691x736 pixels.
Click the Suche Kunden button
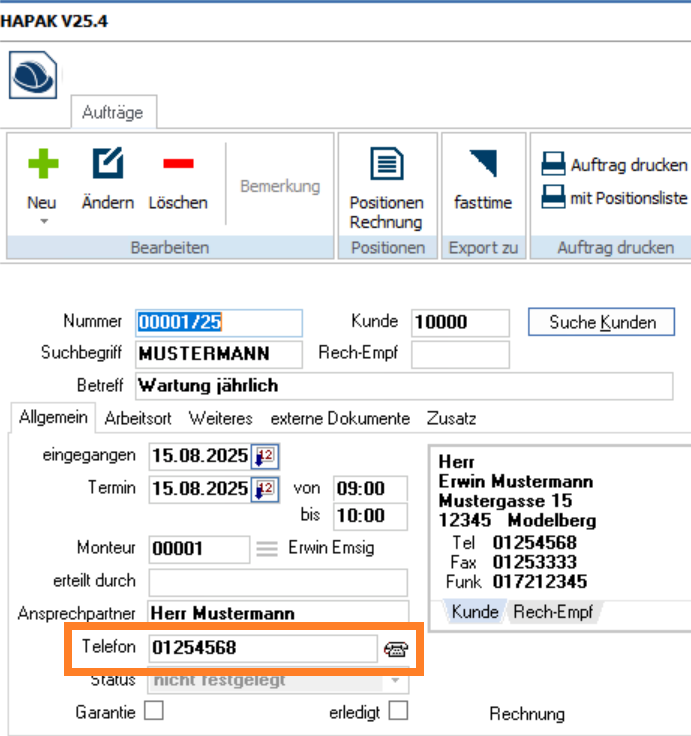[x=602, y=322]
